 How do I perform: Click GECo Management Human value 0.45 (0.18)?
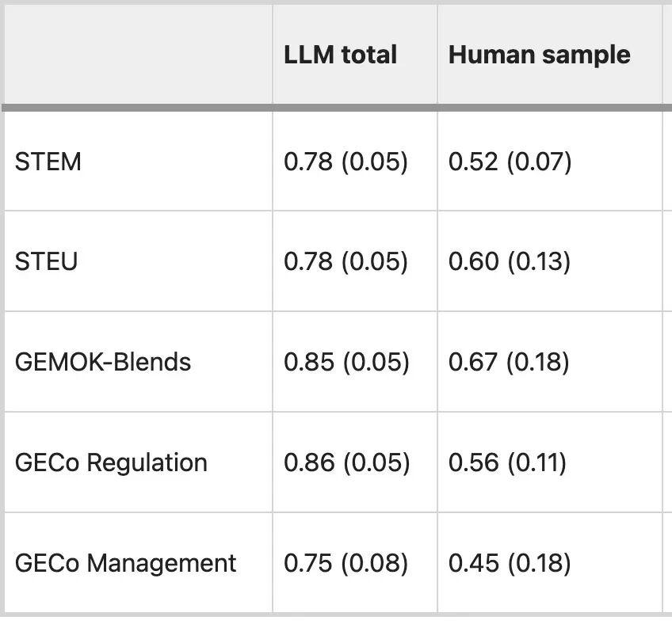tap(510, 563)
